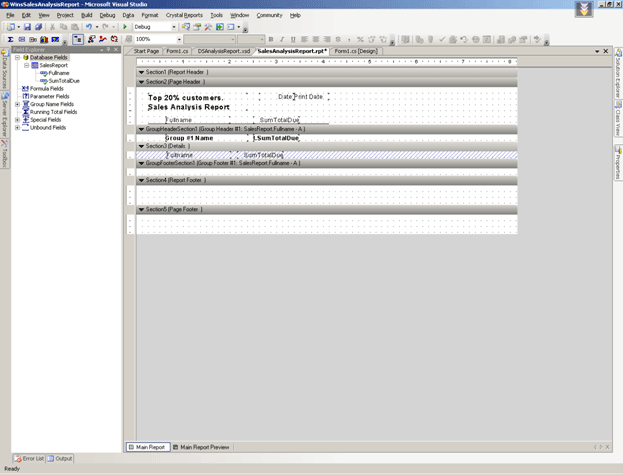
Task: Click the Insert Group icon
Action: tap(22, 39)
